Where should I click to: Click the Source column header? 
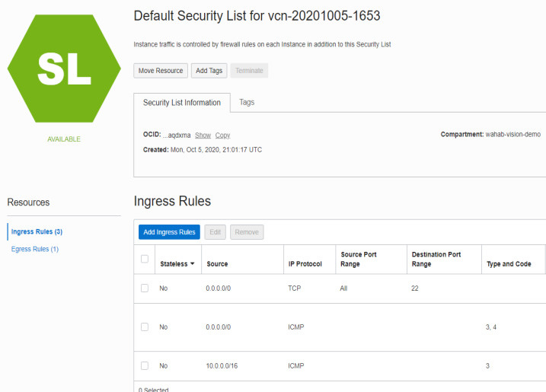point(217,264)
